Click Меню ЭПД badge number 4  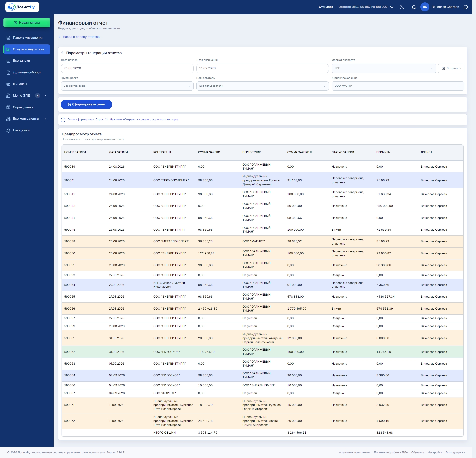point(38,96)
